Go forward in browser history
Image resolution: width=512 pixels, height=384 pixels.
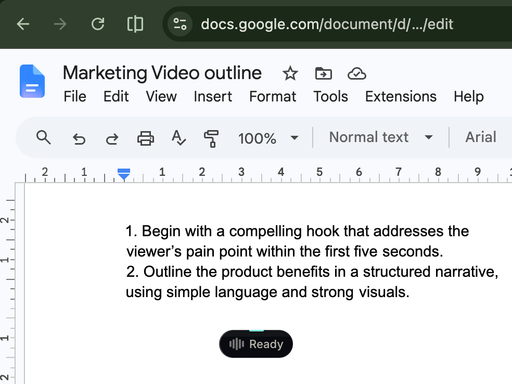coord(60,24)
